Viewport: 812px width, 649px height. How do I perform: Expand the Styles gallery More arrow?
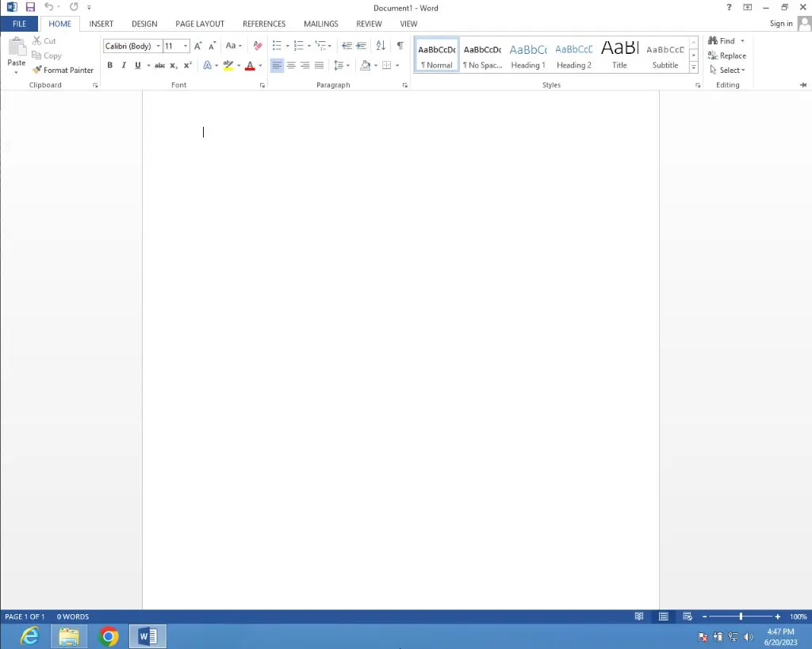[694, 68]
